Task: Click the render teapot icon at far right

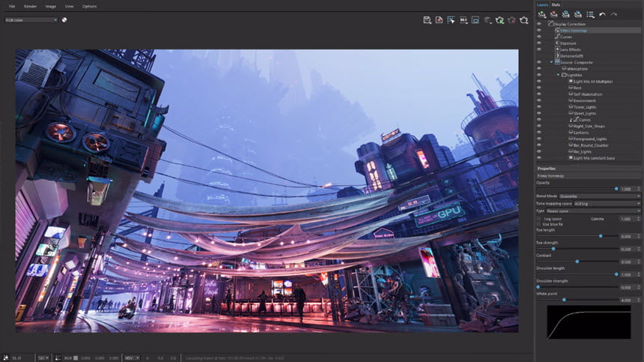Action: 523,19
